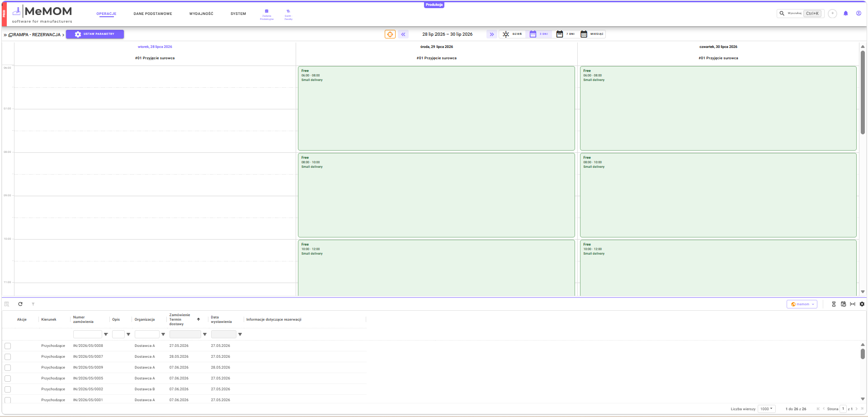
Task: Open filter options for Numer zamówienia column
Action: [x=106, y=335]
